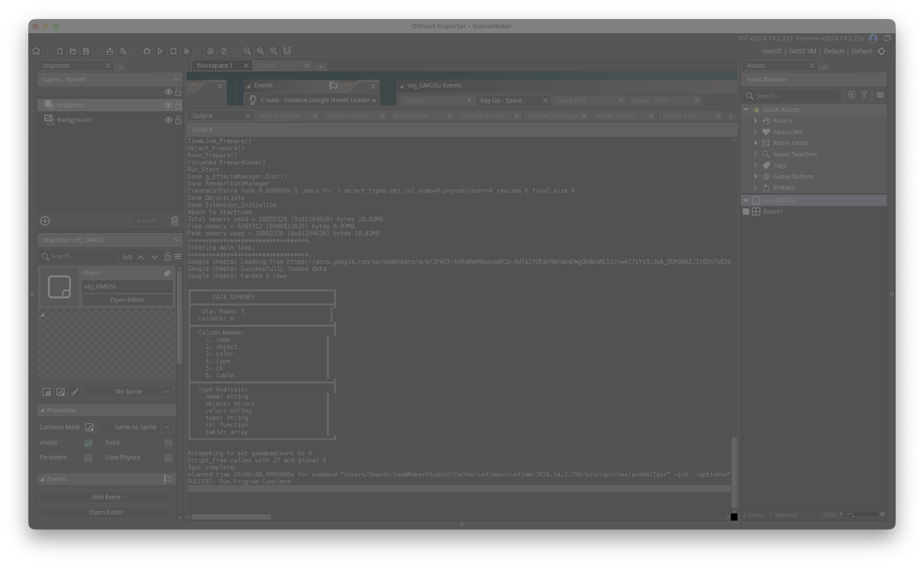
Task: Click the trash icon in Layers panel
Action: point(174,221)
